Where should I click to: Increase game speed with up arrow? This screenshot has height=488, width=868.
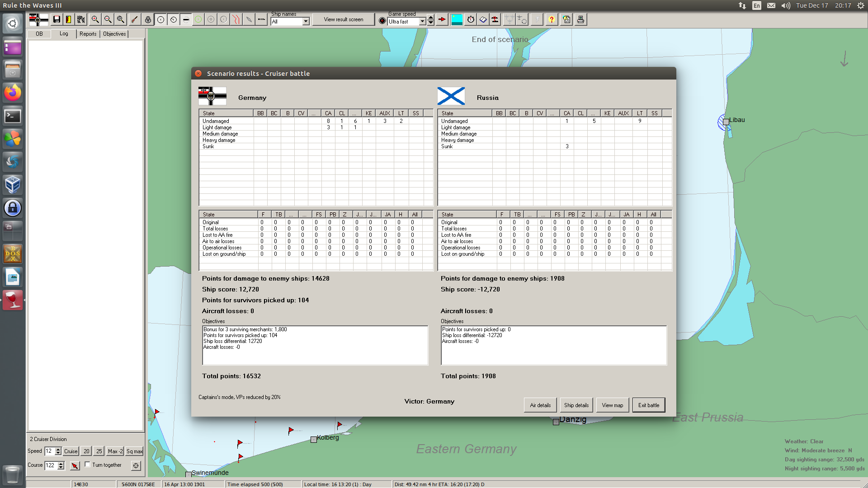click(x=431, y=18)
